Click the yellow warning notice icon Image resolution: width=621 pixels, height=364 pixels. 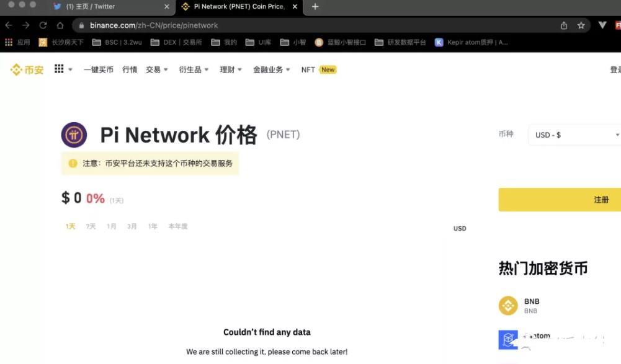(73, 163)
